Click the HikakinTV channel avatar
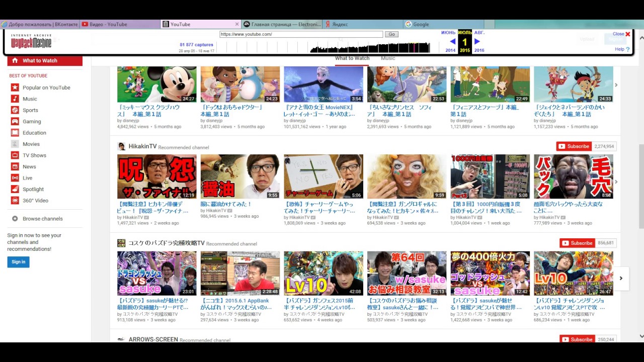644x362 pixels. click(x=121, y=146)
